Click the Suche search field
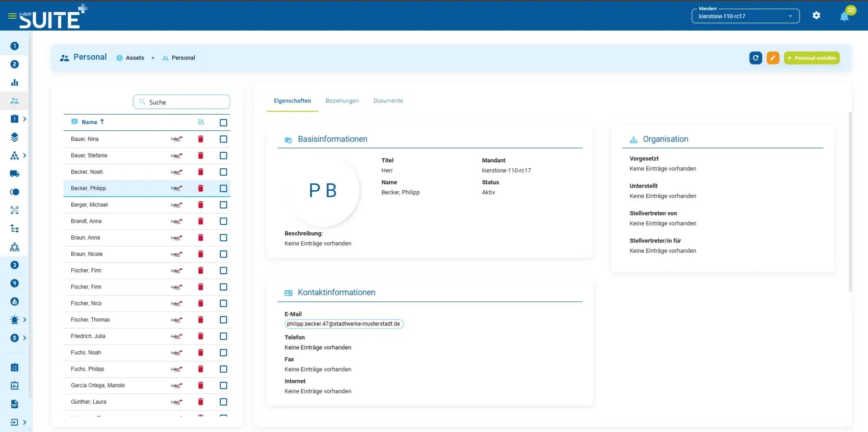Screen dimensions: 868x432 (181, 102)
